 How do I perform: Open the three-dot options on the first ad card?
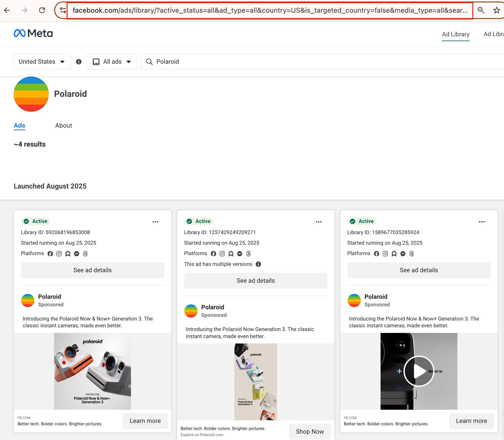coord(155,222)
